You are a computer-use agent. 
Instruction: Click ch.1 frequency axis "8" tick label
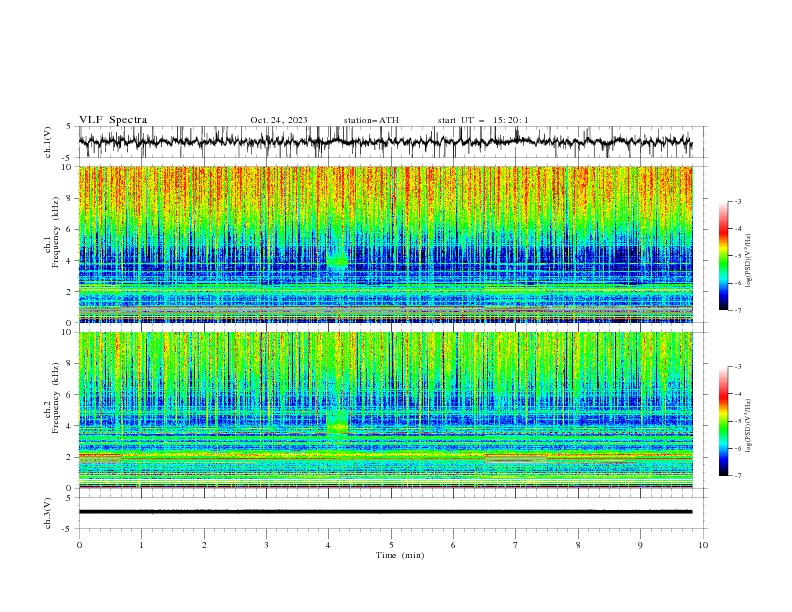(71, 198)
